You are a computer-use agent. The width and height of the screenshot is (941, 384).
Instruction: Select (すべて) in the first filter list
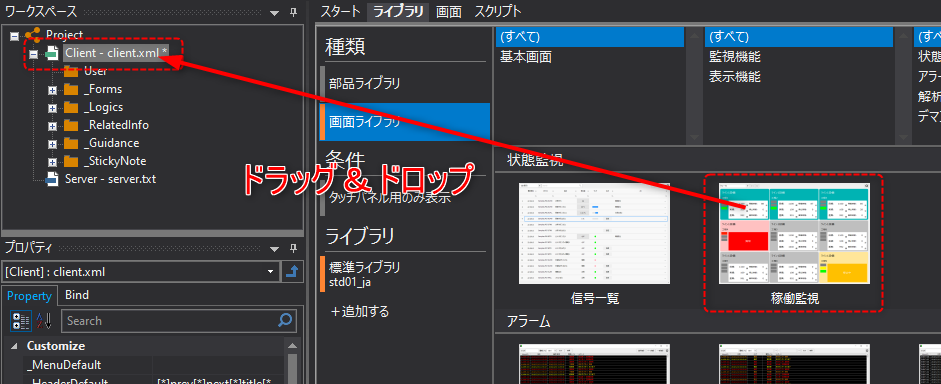coord(590,37)
